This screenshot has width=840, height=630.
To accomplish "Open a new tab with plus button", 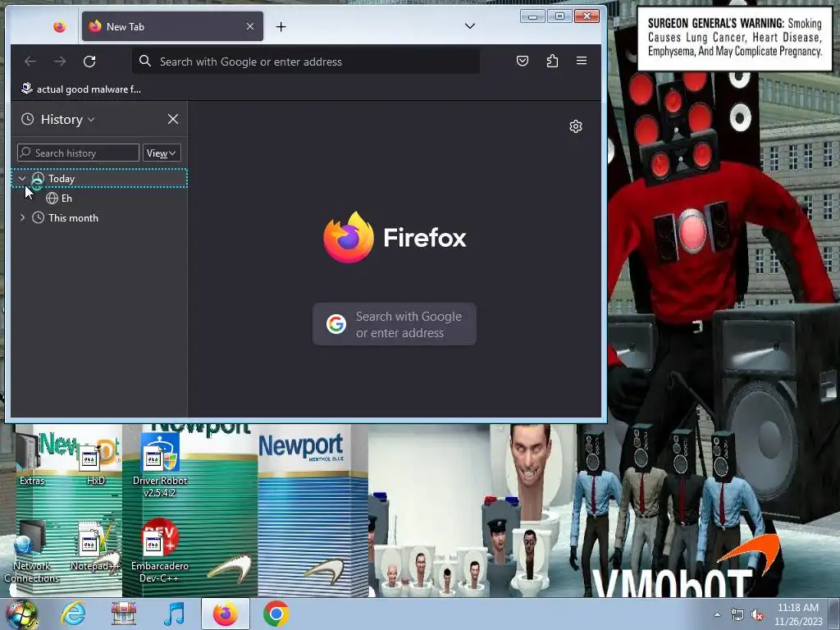I will (x=281, y=27).
